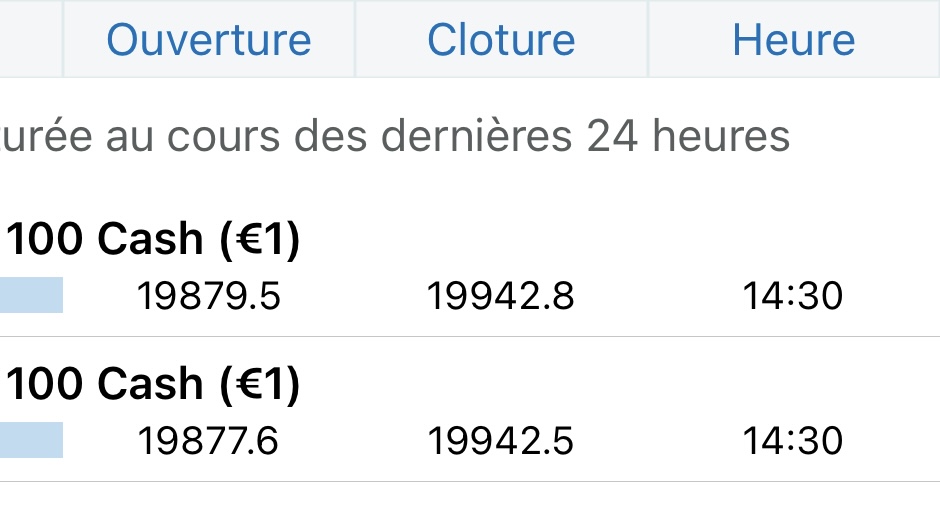Select opening value 19877.6

click(x=209, y=440)
